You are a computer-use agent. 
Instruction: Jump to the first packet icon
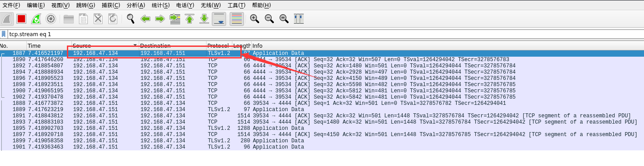[190, 19]
